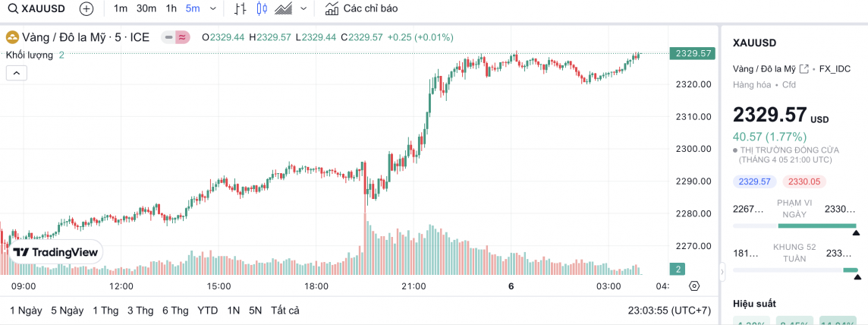Toggle the market status indicator pill
The image size is (868, 325).
[x=176, y=37]
